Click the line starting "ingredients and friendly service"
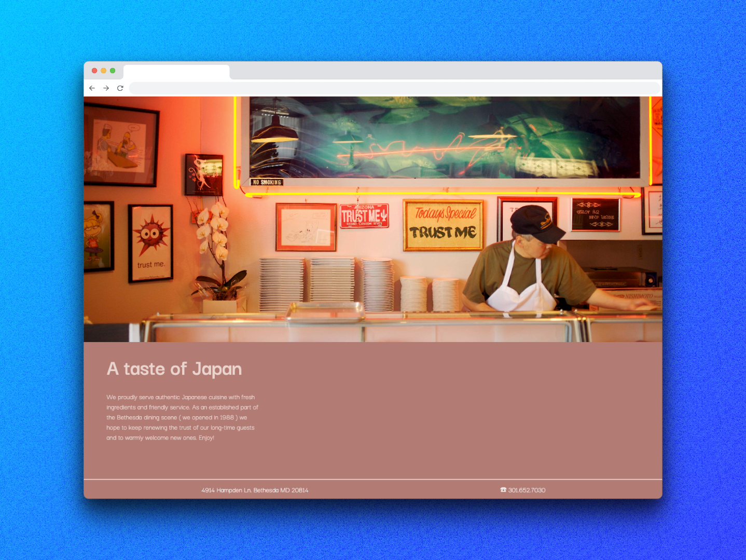The image size is (746, 560). tap(182, 407)
